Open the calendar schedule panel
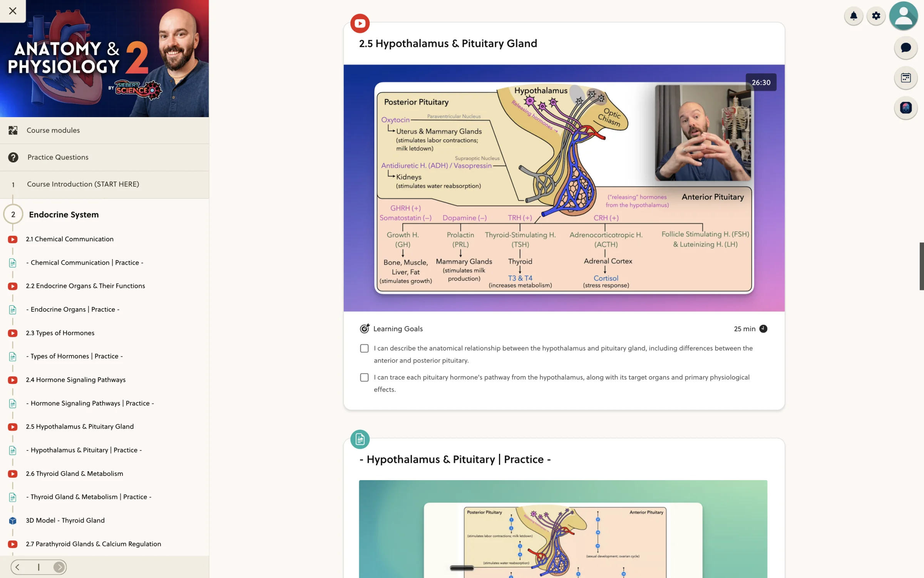924x578 pixels. (906, 78)
